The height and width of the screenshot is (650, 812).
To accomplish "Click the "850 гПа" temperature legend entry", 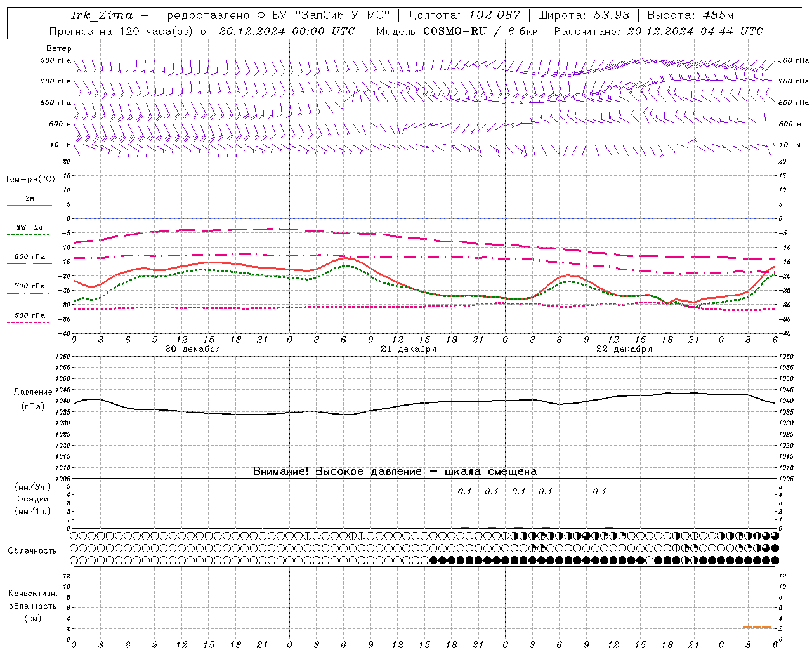I will pos(30,257).
